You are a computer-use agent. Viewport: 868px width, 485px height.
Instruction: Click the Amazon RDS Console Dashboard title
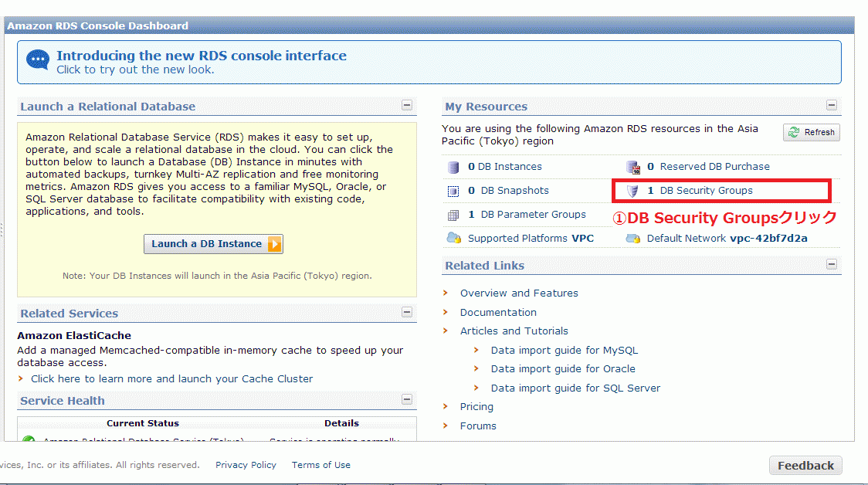97,26
